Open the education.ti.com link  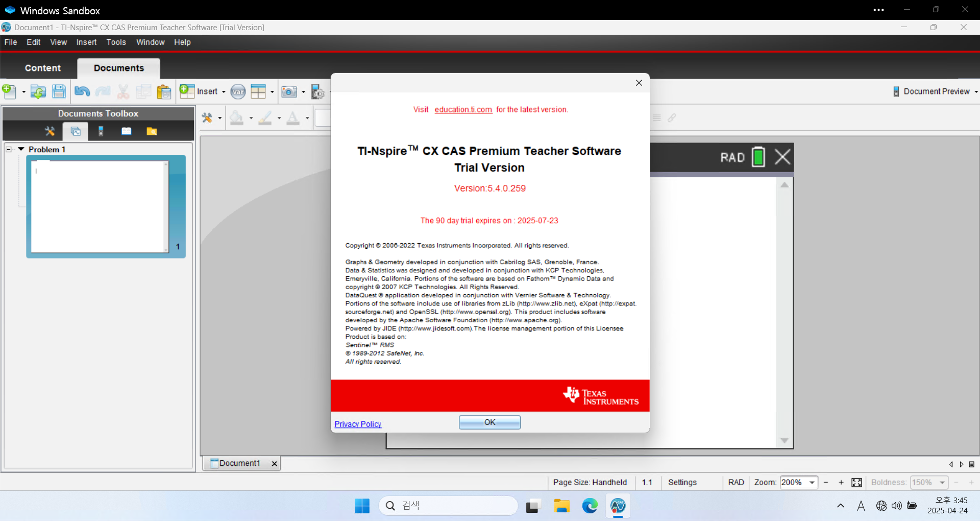(x=463, y=110)
